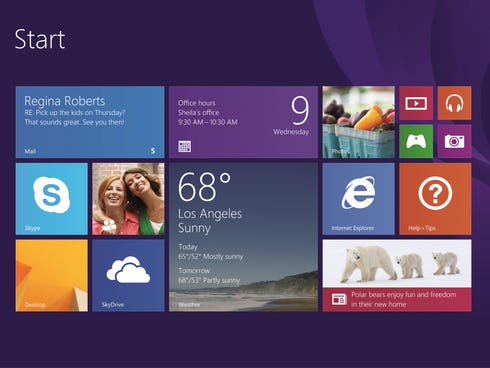Click the calendar grid icon in Calendar tile
This screenshot has height=368, width=490.
185,146
